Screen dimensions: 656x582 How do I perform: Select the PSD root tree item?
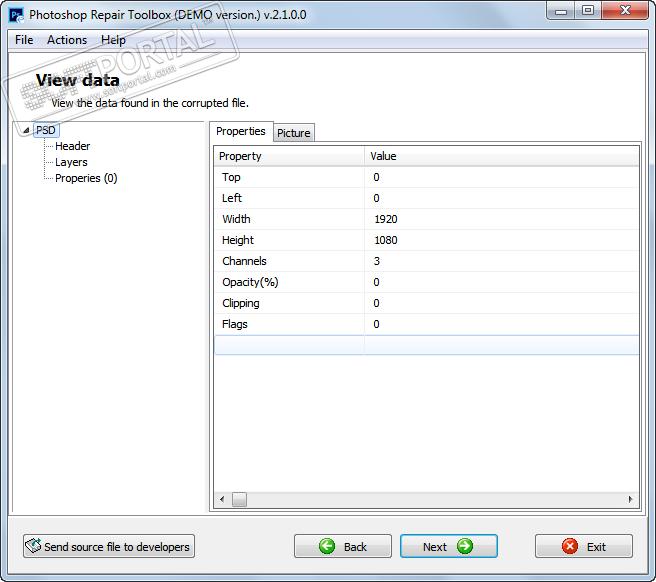[x=46, y=131]
